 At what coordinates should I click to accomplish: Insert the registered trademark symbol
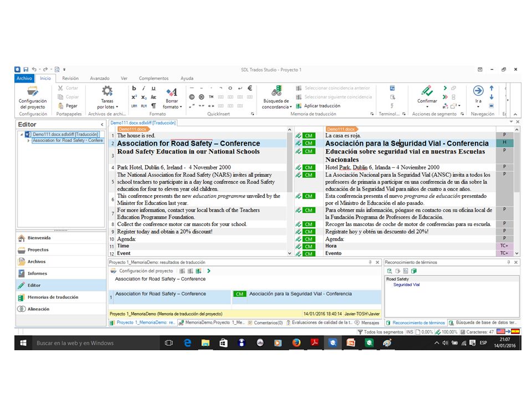tap(201, 97)
